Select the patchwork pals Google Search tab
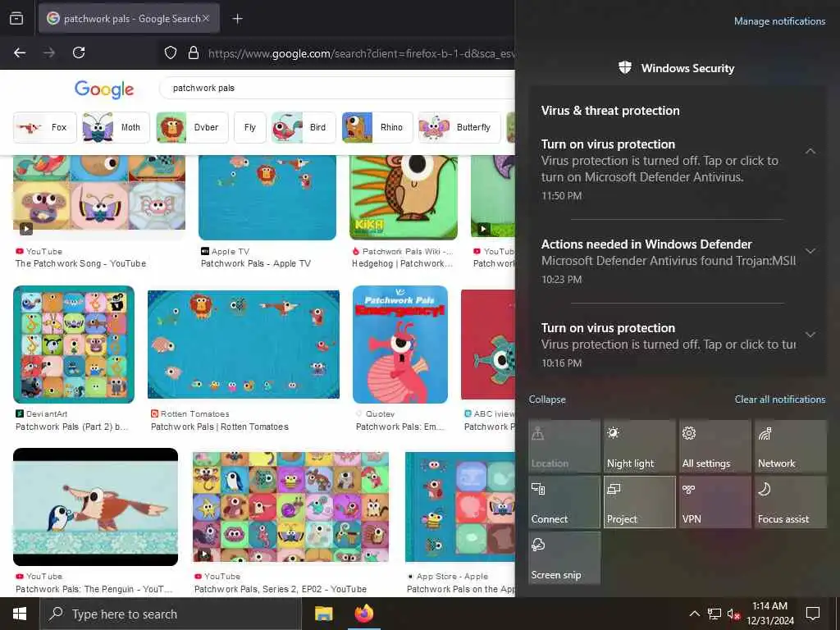Screen dimensions: 840x630 tap(129, 19)
